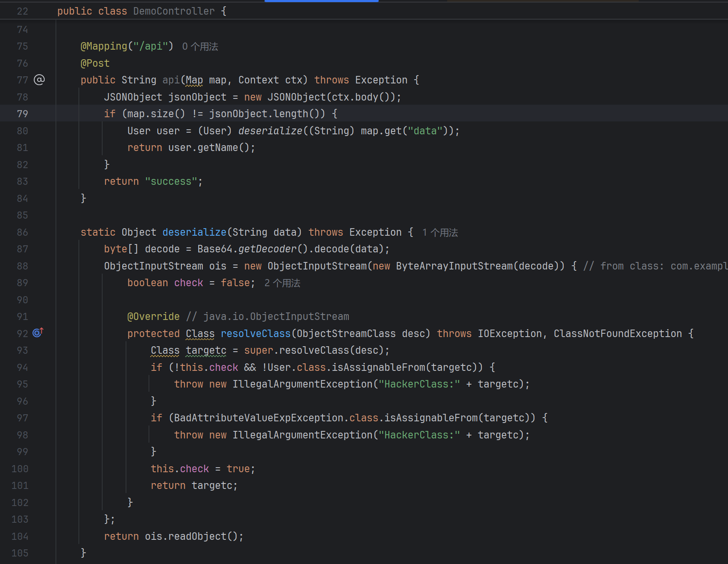Click ois.readObject() on line 104

coord(191,536)
